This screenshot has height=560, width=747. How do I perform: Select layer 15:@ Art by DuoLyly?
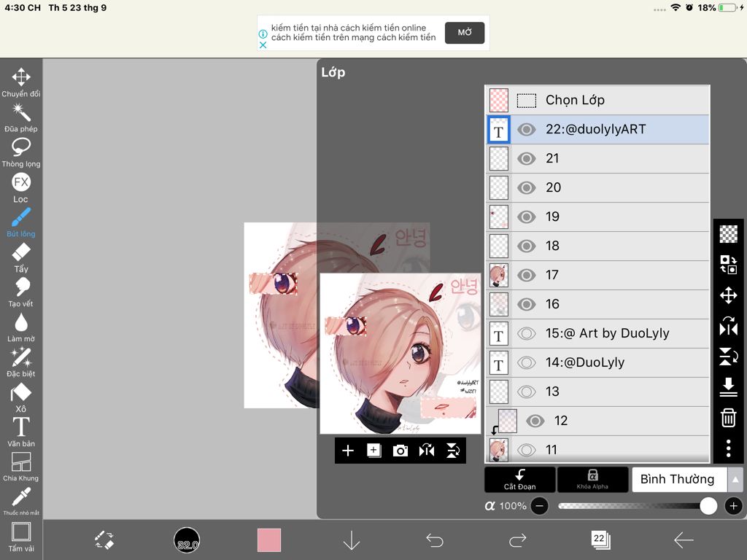[598, 333]
